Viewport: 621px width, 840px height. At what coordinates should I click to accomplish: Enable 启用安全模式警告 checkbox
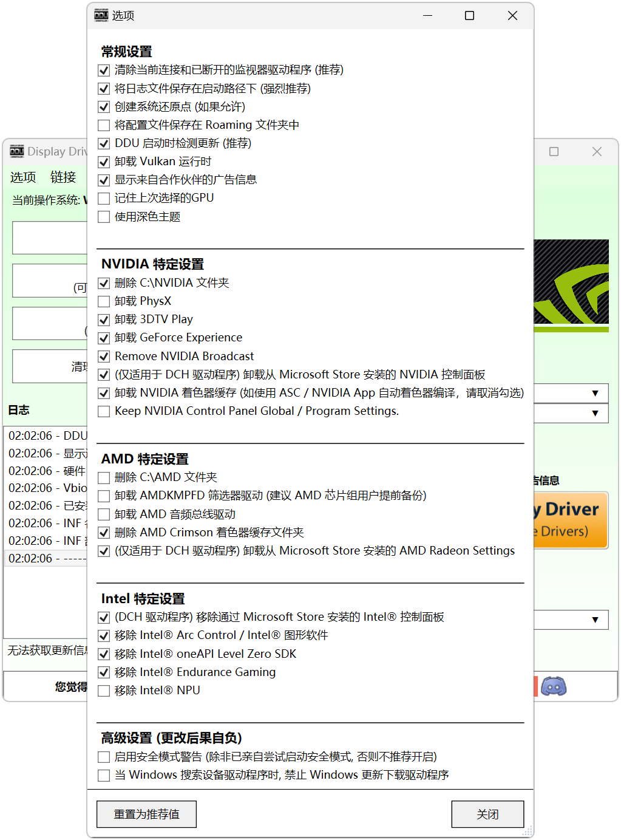pyautogui.click(x=104, y=757)
